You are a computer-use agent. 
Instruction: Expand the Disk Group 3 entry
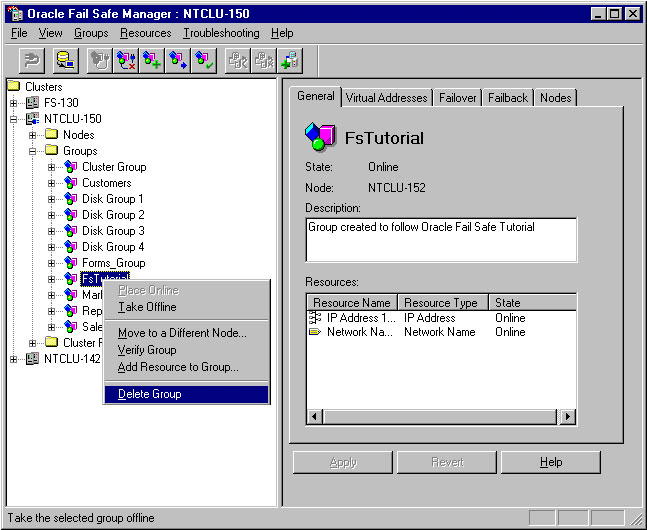click(52, 231)
